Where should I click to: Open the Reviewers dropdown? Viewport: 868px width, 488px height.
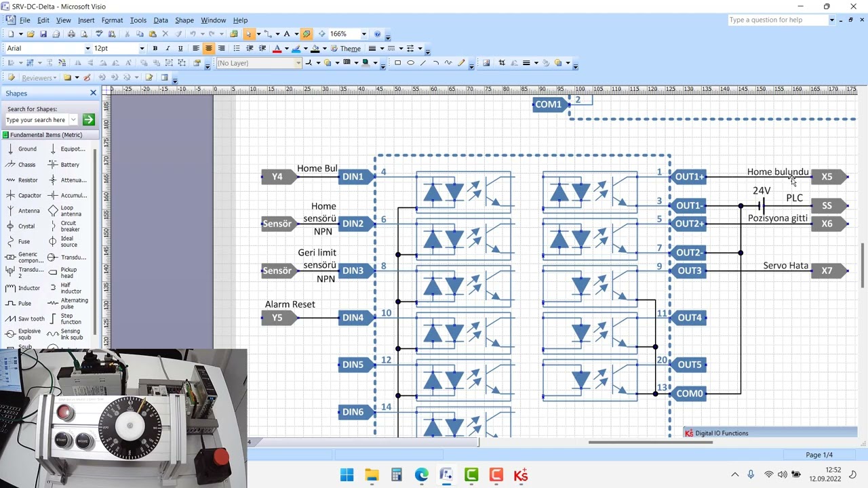pos(54,77)
